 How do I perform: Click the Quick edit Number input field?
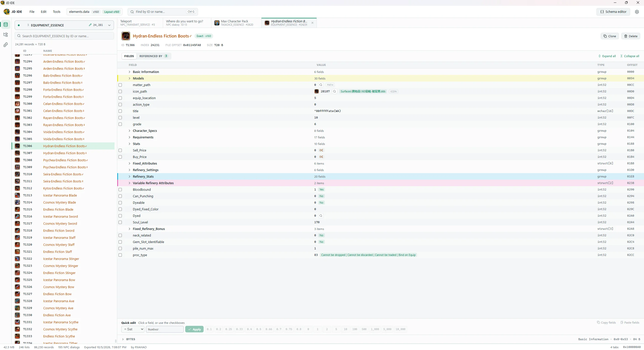[165, 329]
